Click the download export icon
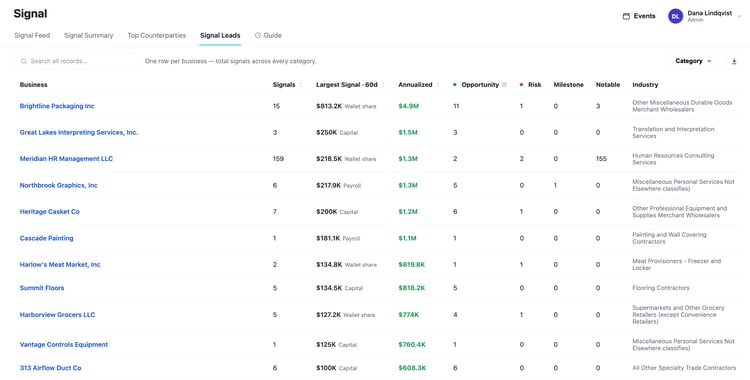This screenshot has width=750, height=380. point(734,61)
